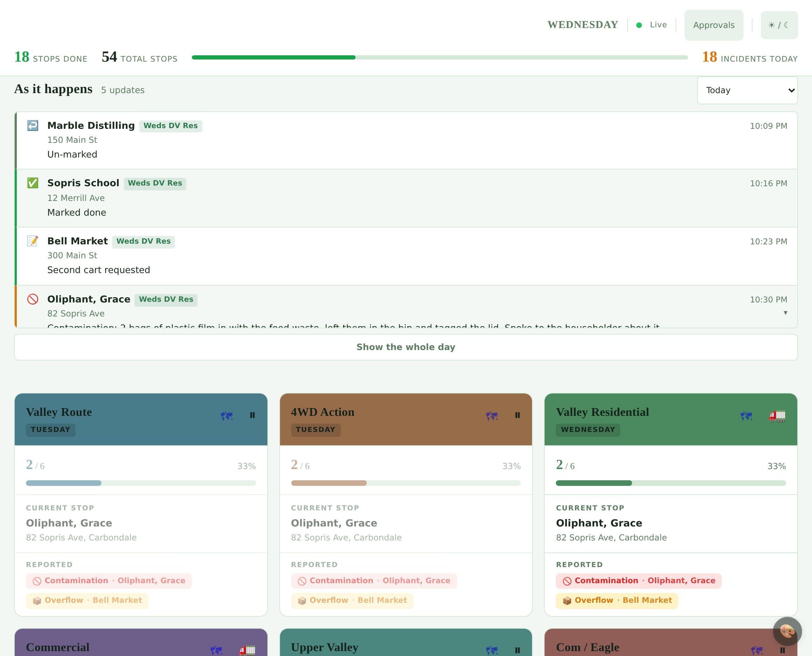The width and height of the screenshot is (812, 656).
Task: Click the truck icon on Valley Residential
Action: click(777, 416)
